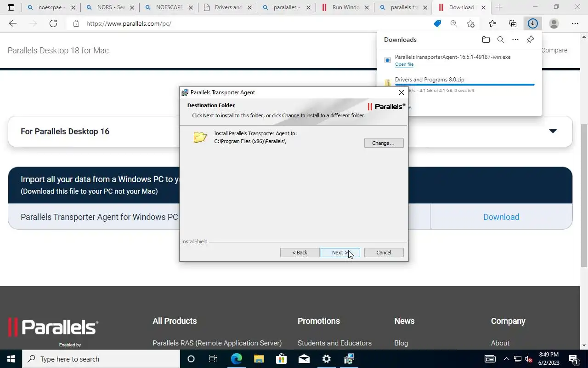588x368 pixels.
Task: Open browser Settings and more menu
Action: tap(575, 23)
